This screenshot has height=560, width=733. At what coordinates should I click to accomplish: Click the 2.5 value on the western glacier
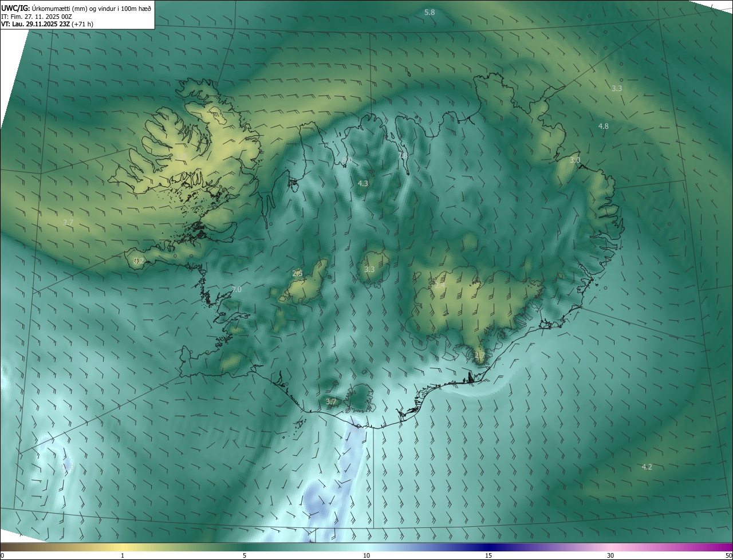[x=297, y=274]
